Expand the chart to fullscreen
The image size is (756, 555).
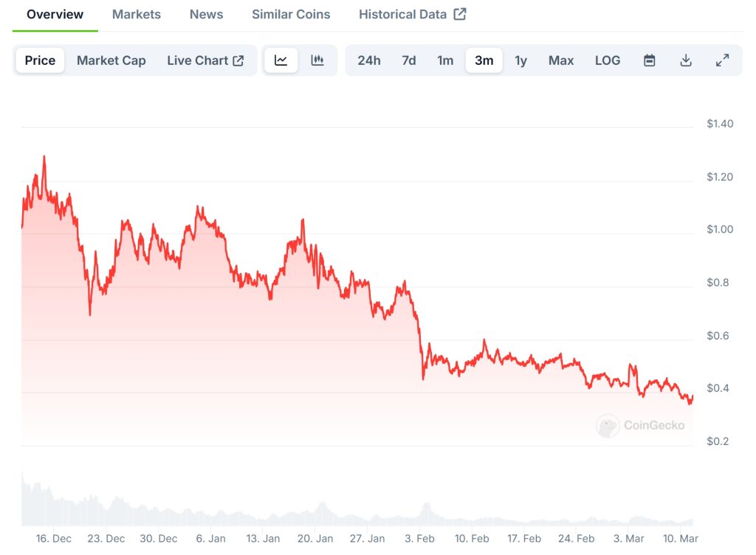(722, 61)
